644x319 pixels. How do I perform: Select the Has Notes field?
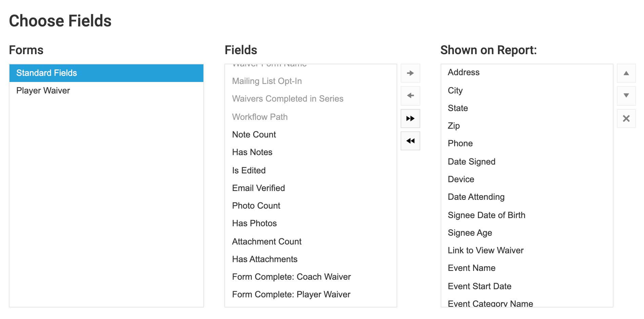(x=252, y=152)
